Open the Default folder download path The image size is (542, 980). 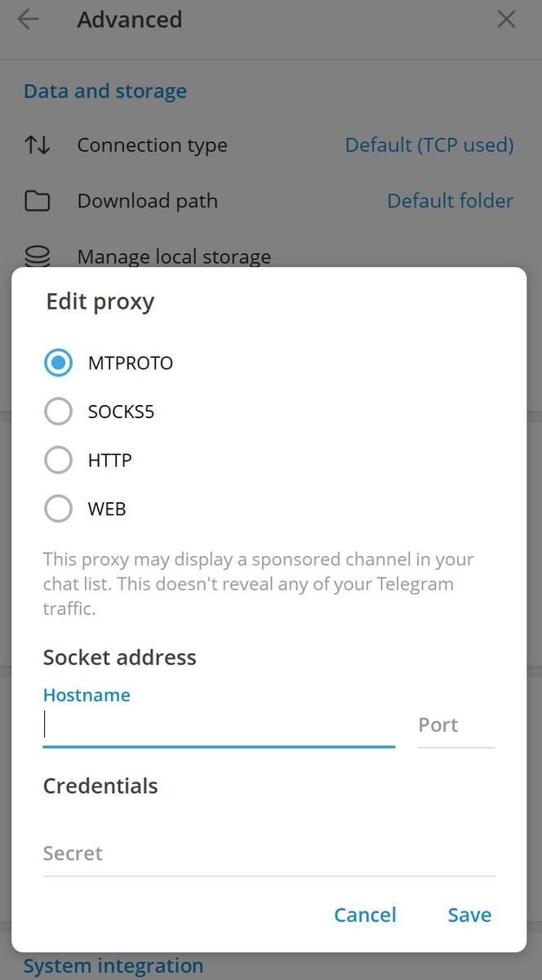click(x=451, y=201)
